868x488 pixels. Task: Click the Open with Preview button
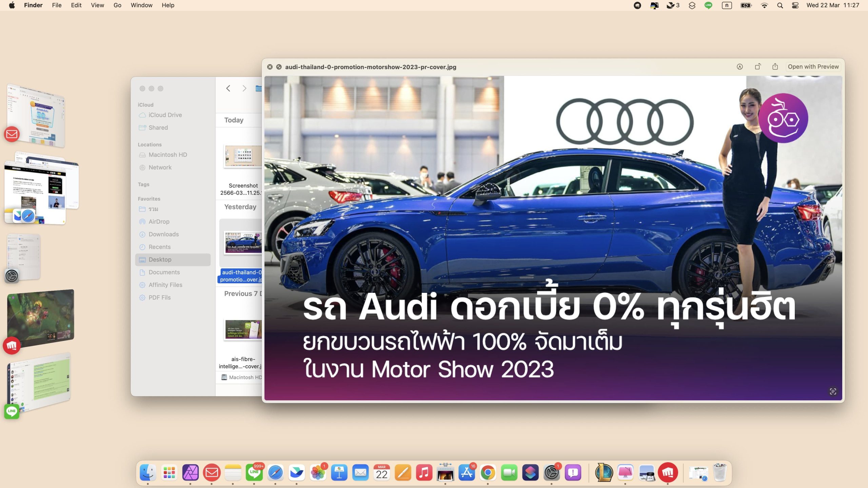813,67
